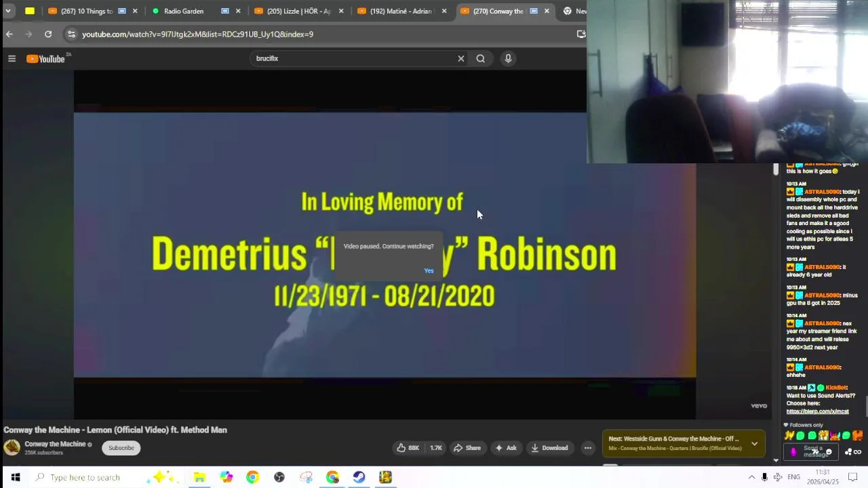This screenshot has height=488, width=868.
Task: Open the Ask button under video
Action: 505,447
